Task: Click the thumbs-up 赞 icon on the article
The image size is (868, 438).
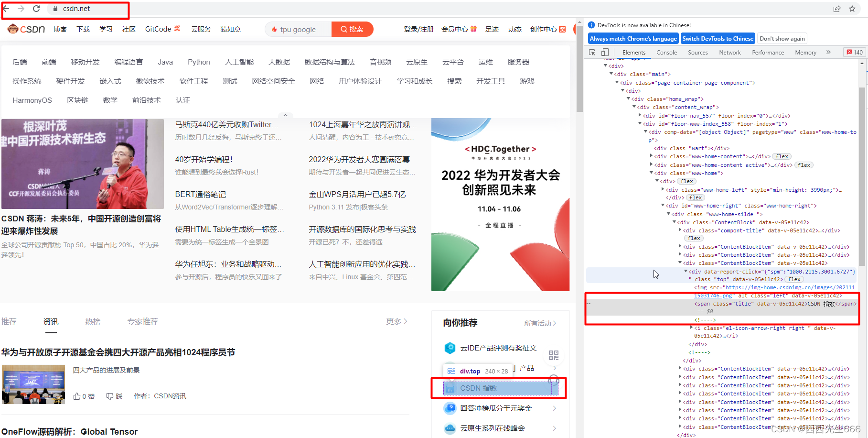Action: pyautogui.click(x=77, y=396)
